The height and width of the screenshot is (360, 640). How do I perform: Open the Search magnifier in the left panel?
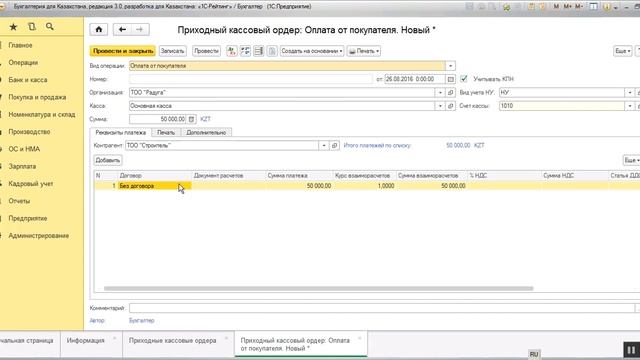tap(50, 27)
